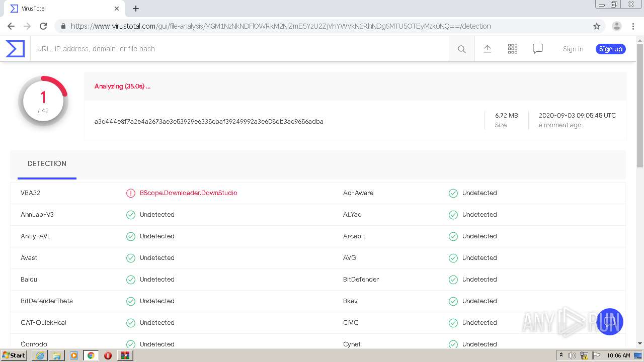Click the green check icon for BitDefender
644x362 pixels.
click(x=453, y=280)
